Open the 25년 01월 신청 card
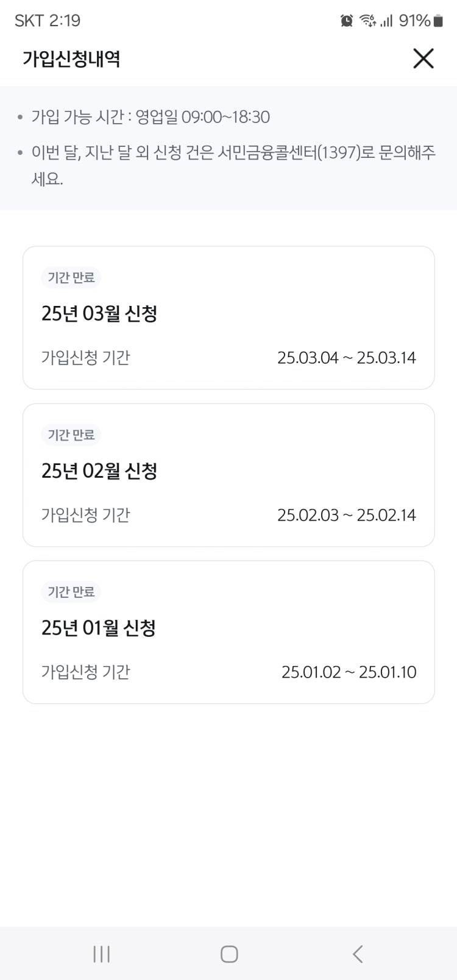457x980 pixels. (228, 632)
